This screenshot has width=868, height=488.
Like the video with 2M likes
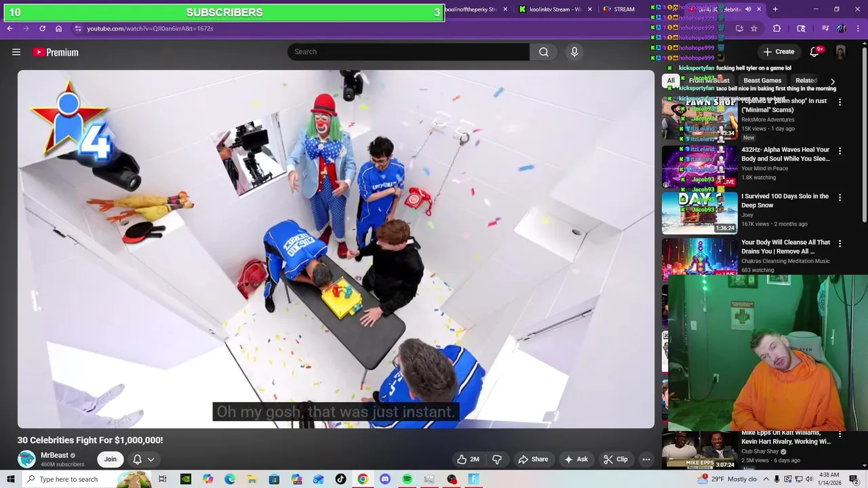pos(468,459)
